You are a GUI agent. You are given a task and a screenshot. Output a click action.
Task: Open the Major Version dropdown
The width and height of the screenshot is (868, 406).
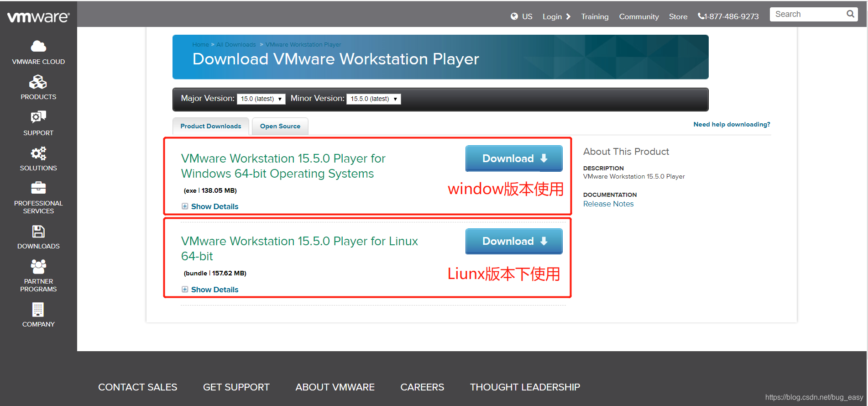pyautogui.click(x=261, y=99)
